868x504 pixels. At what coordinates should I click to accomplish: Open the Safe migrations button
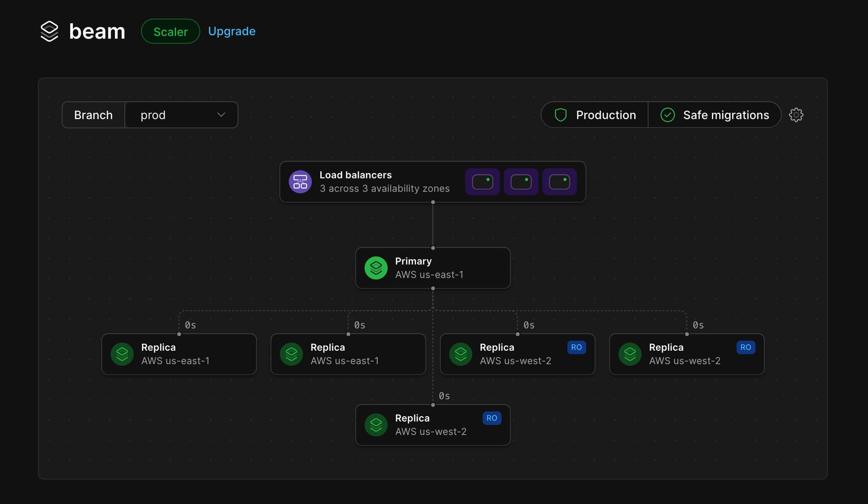[x=714, y=115]
